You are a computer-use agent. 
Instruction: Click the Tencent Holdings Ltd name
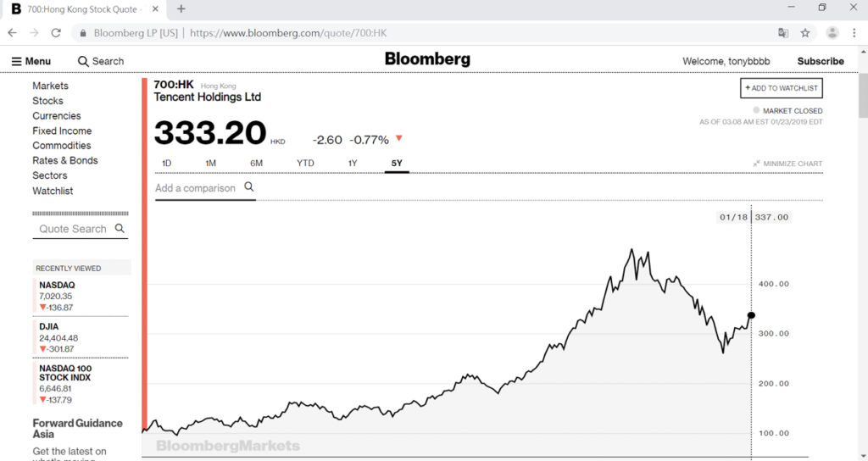(207, 97)
